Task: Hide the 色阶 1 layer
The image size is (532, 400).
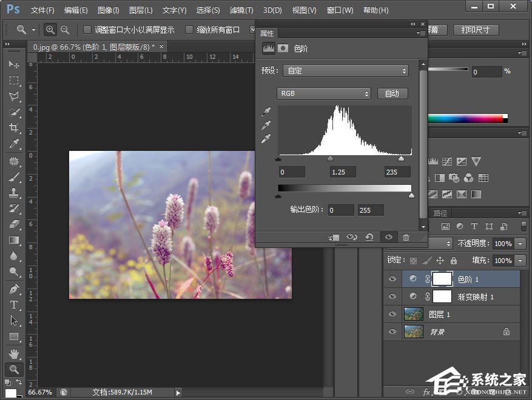Action: tap(392, 279)
